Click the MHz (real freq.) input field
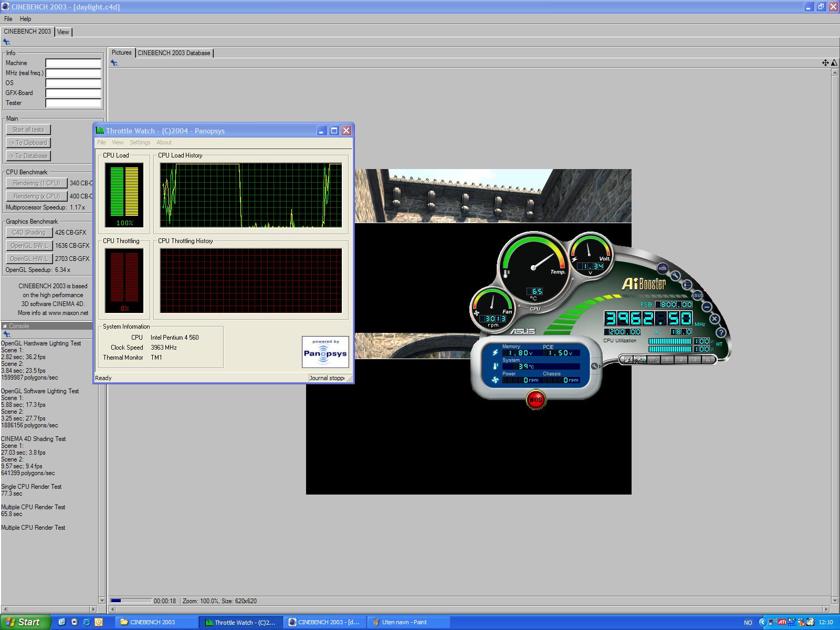 tap(73, 73)
